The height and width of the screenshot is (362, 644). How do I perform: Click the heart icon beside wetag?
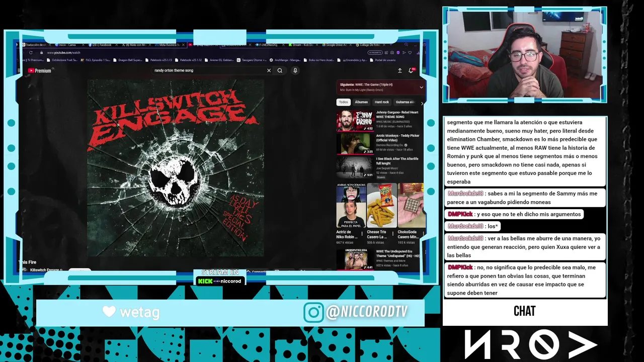tap(109, 312)
